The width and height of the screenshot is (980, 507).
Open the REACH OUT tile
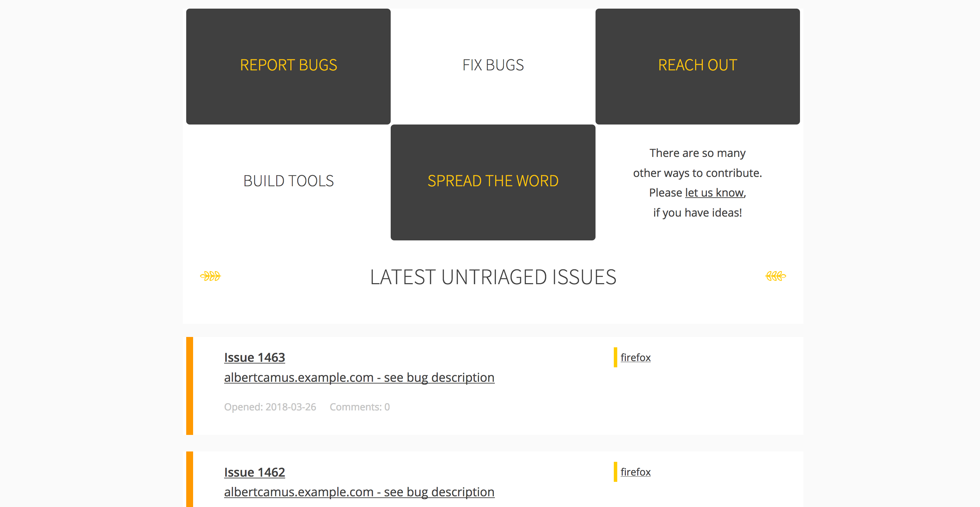697,66
